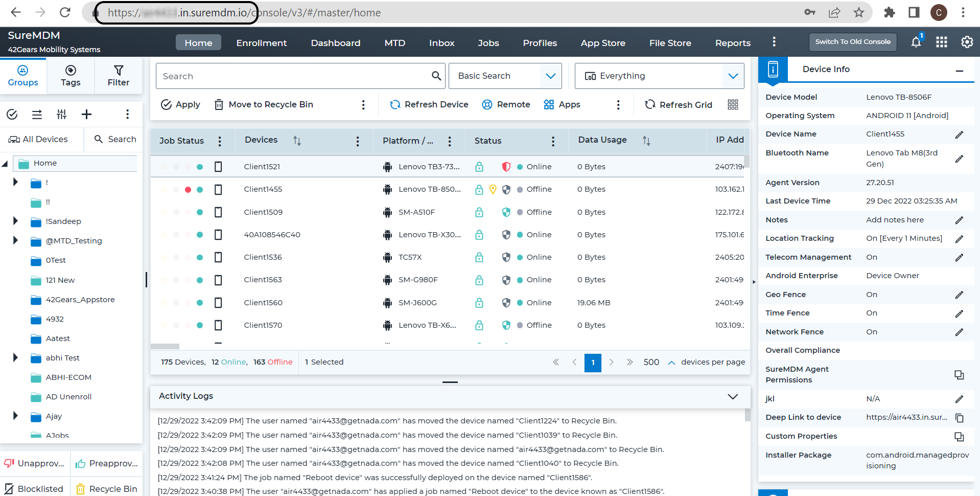Open Custom Properties popup icon
The height and width of the screenshot is (496, 980).
click(959, 437)
